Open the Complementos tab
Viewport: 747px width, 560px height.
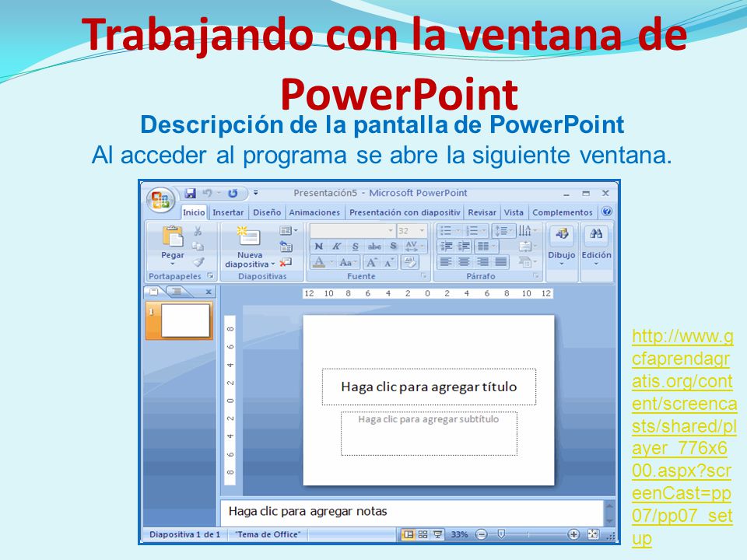click(x=562, y=212)
